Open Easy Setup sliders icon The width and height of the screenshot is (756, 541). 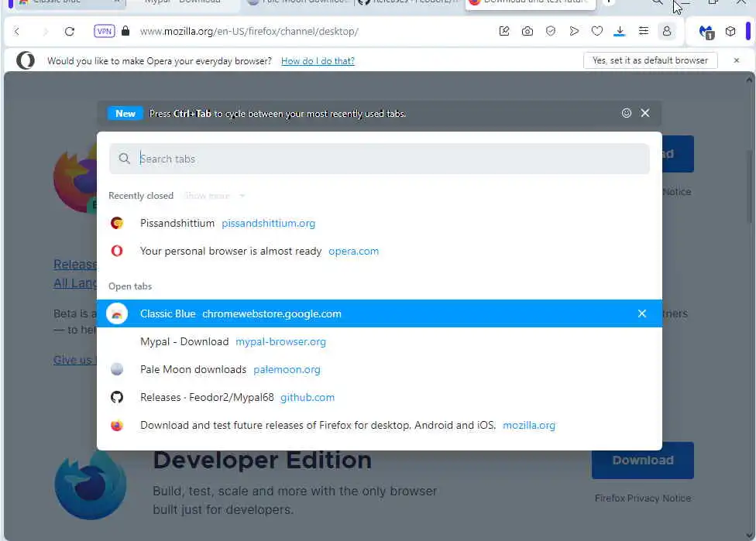point(643,31)
